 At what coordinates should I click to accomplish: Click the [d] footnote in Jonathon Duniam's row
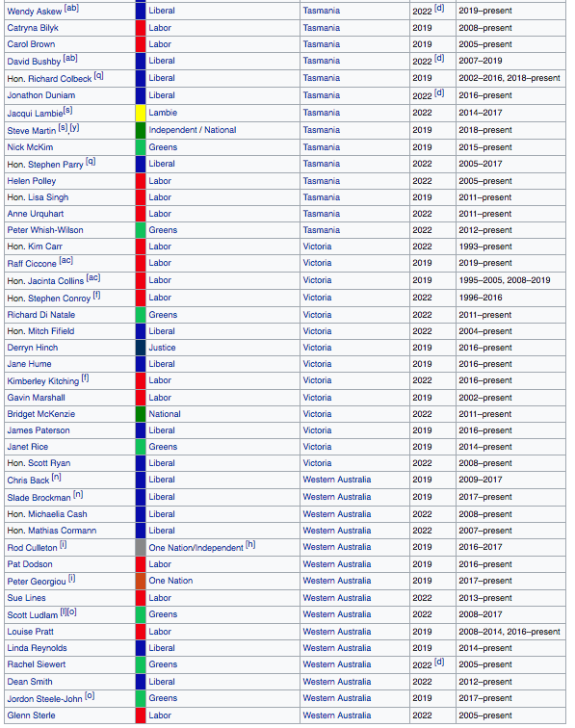439,92
